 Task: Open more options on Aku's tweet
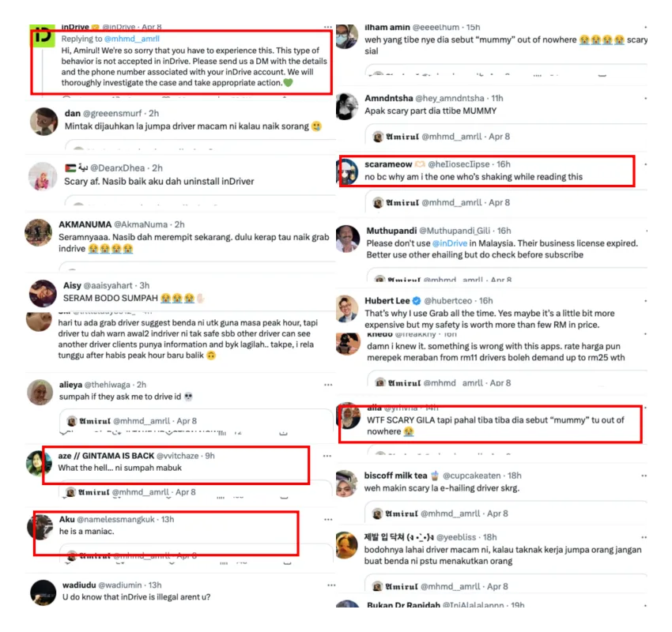(328, 519)
